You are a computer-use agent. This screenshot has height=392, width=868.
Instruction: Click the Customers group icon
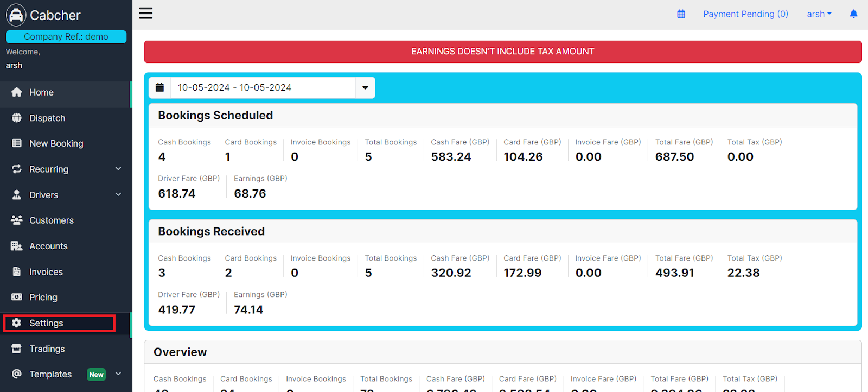[17, 220]
